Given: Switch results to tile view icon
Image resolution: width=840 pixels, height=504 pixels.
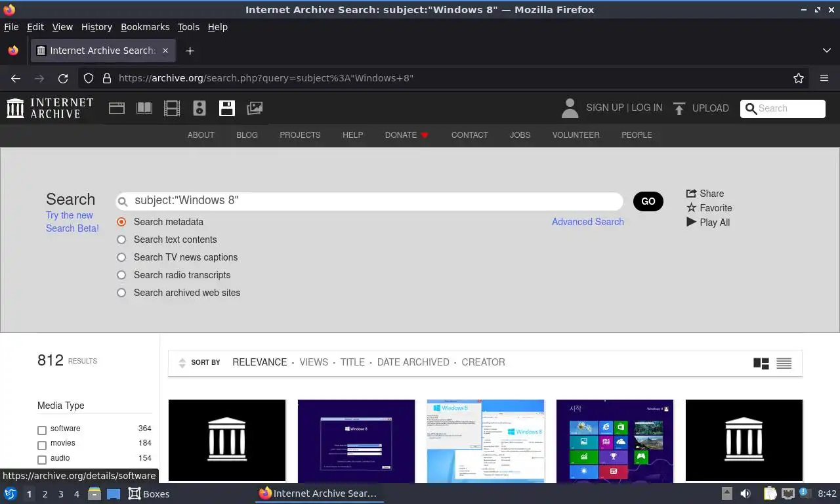Looking at the screenshot, I should point(761,363).
